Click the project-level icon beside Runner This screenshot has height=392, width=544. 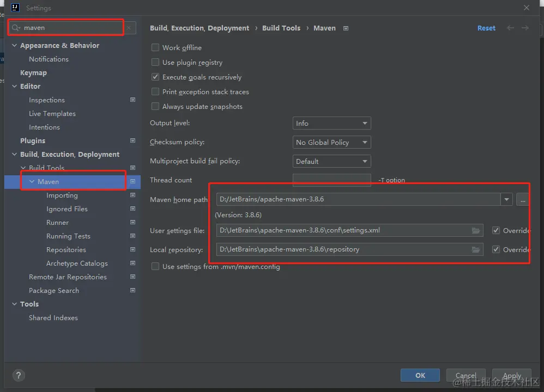pos(132,222)
